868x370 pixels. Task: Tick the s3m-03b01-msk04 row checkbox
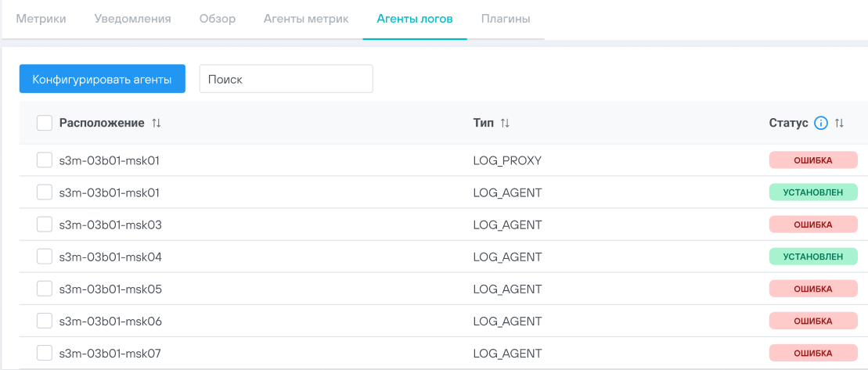pos(45,257)
